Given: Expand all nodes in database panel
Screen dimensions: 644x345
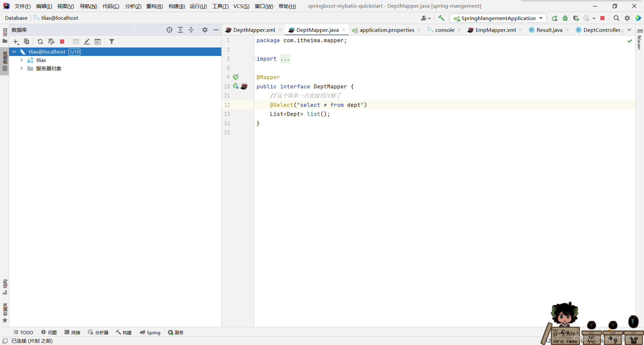Looking at the screenshot, I should [180, 30].
